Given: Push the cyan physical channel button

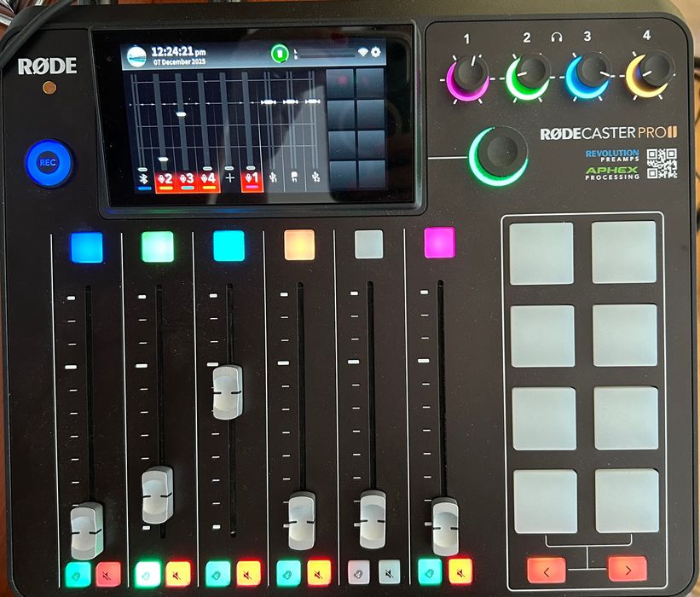Looking at the screenshot, I should (x=229, y=246).
